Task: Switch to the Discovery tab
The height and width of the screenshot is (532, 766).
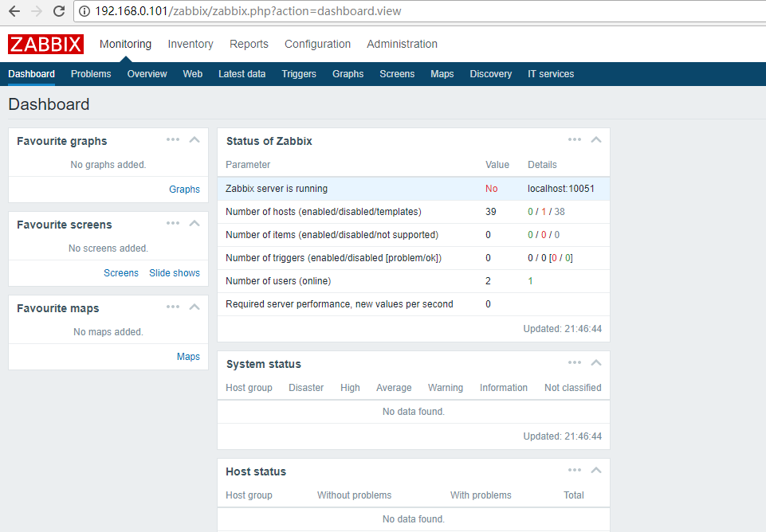Action: 491,74
